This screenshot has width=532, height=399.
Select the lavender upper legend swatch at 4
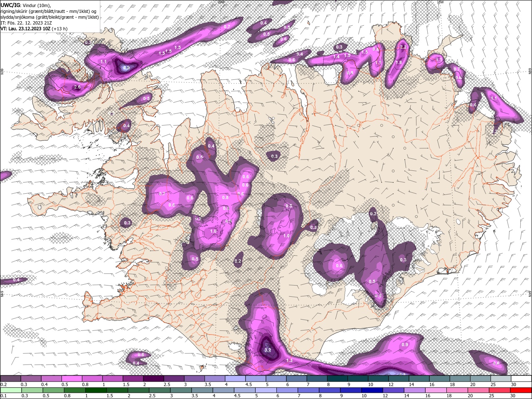click(235, 379)
